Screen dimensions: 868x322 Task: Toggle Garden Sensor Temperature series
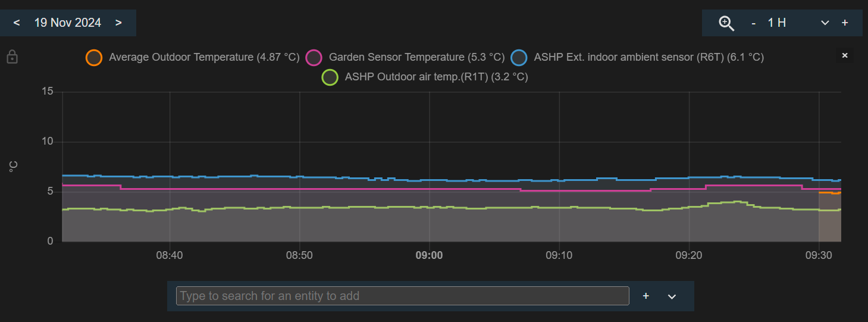[314, 57]
